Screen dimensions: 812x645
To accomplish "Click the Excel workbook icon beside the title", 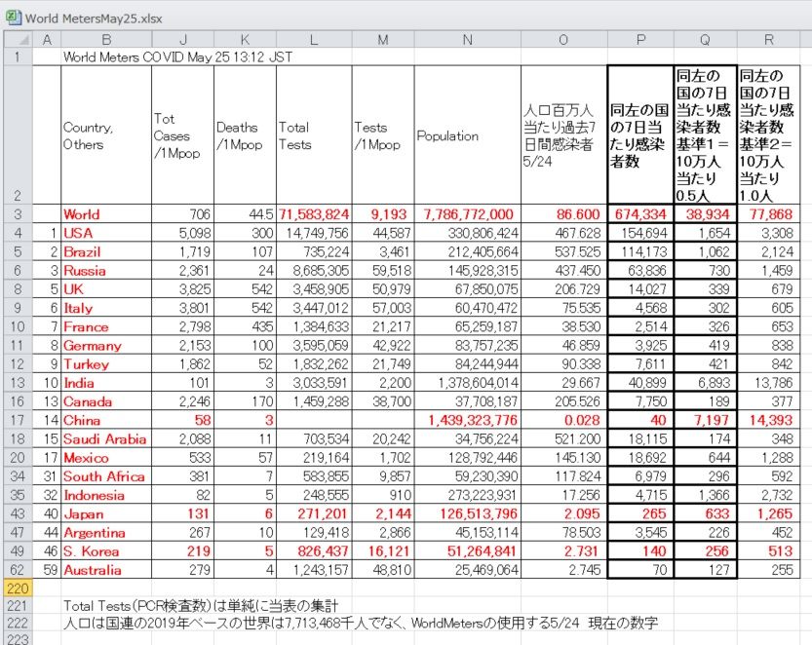I will click(x=13, y=18).
